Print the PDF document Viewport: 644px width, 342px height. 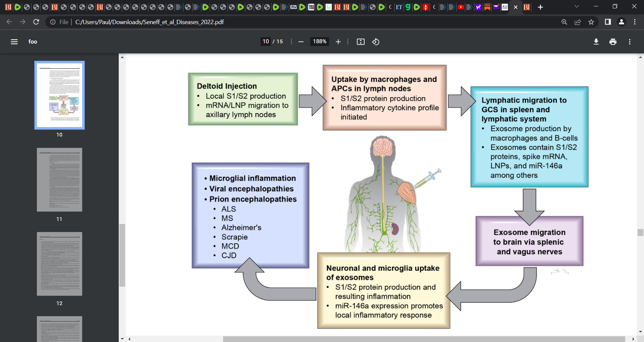coord(613,42)
